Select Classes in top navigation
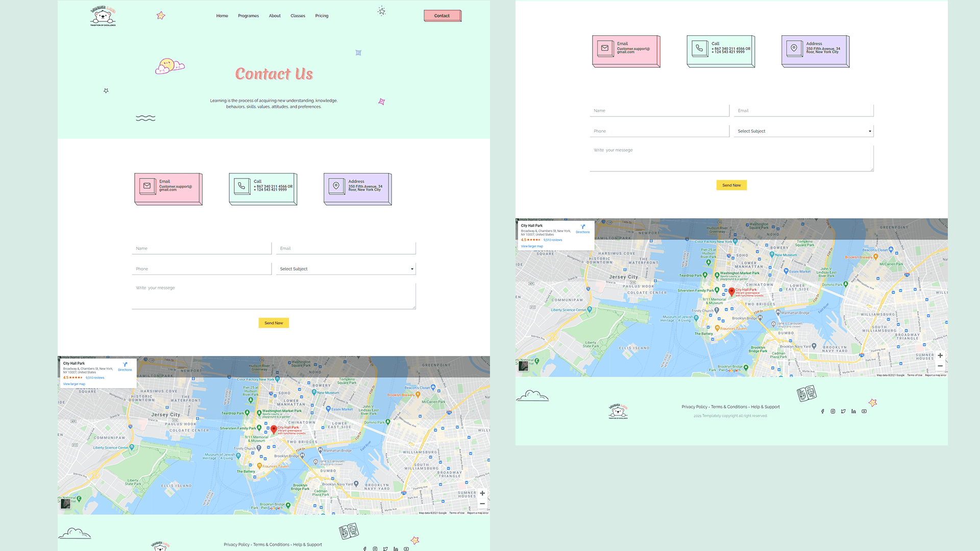Image resolution: width=980 pixels, height=551 pixels. (x=298, y=16)
